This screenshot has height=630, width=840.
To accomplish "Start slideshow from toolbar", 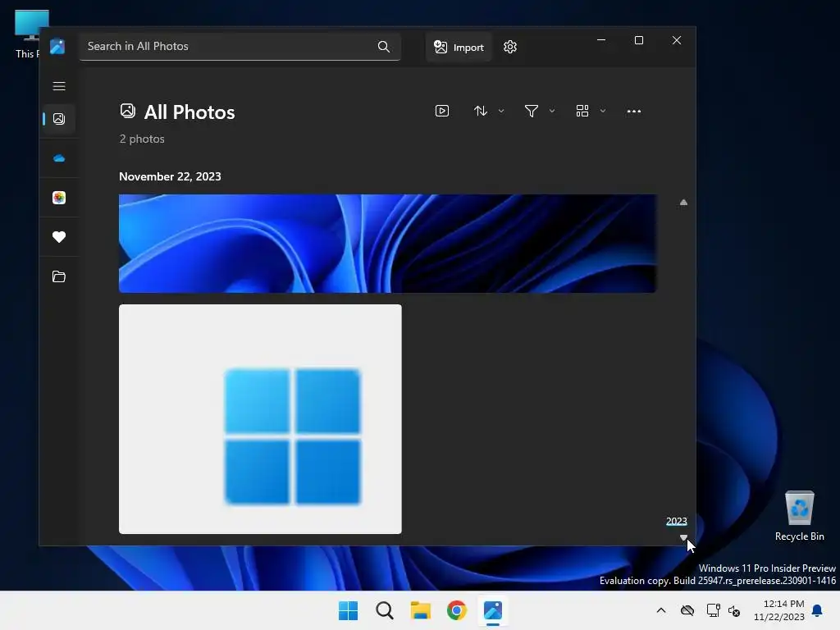I will point(442,111).
